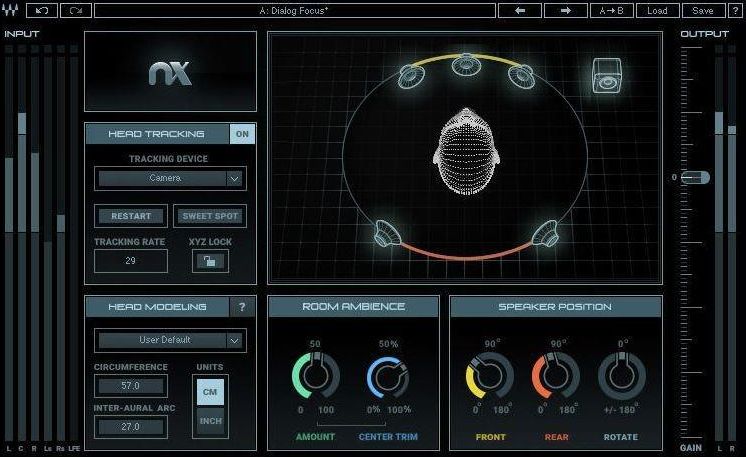Click the ROTATE label
This screenshot has width=746, height=457.
[x=621, y=437]
